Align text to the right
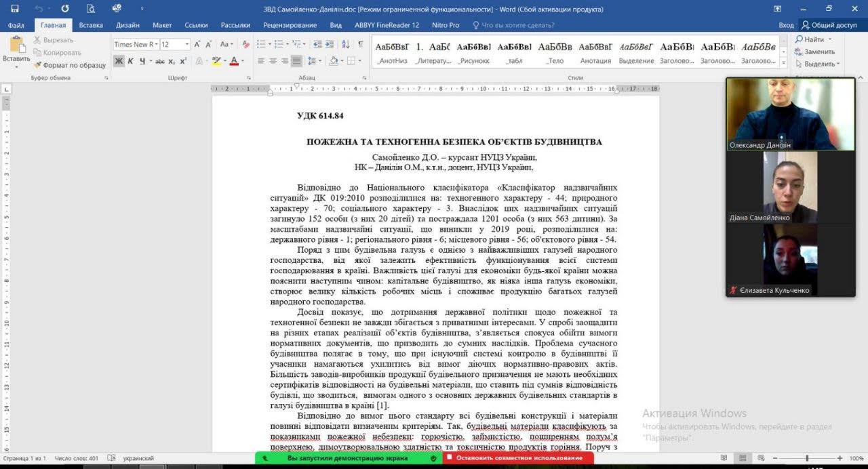Image resolution: width=868 pixels, height=469 pixels. (x=285, y=61)
